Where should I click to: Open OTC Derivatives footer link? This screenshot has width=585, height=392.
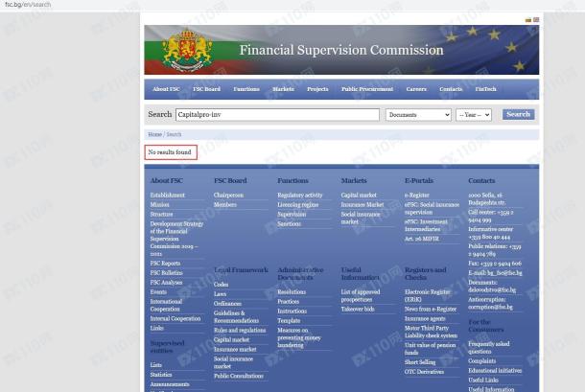coord(424,372)
